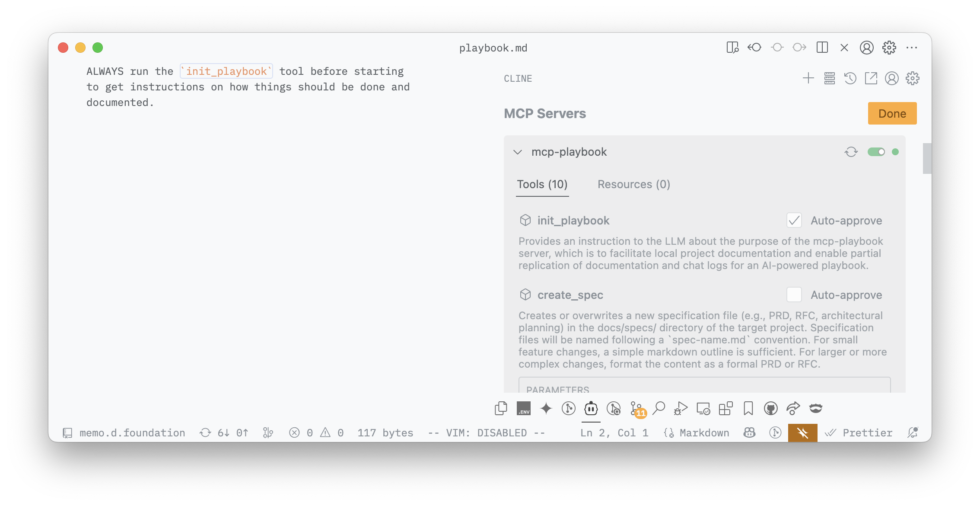Open the Live Share arrow view

[x=793, y=408]
